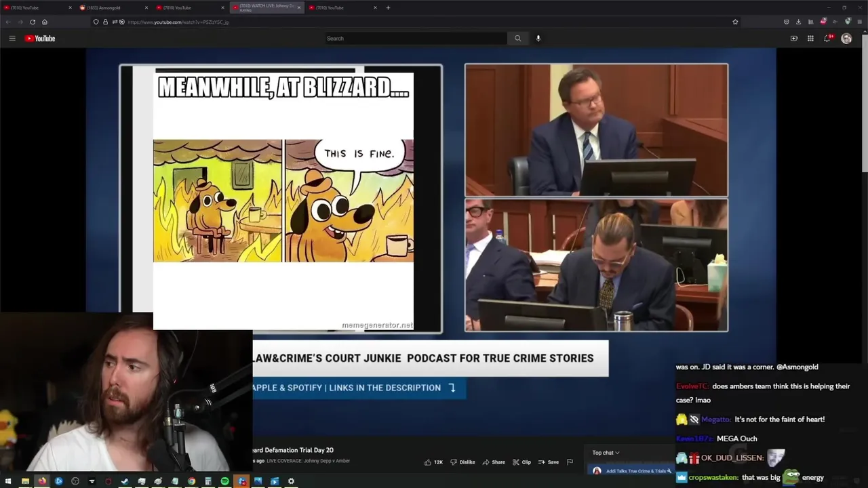Open the browser home page button

[x=45, y=22]
